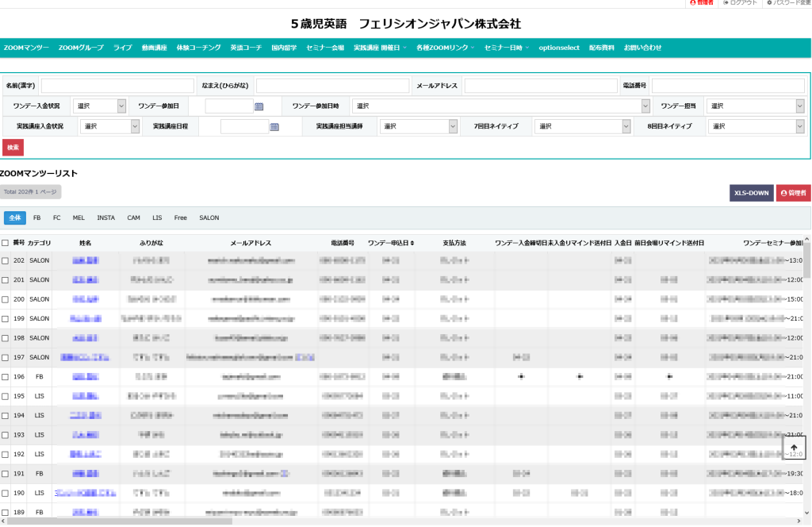Click the red 管理者 button with user icon

tap(793, 193)
